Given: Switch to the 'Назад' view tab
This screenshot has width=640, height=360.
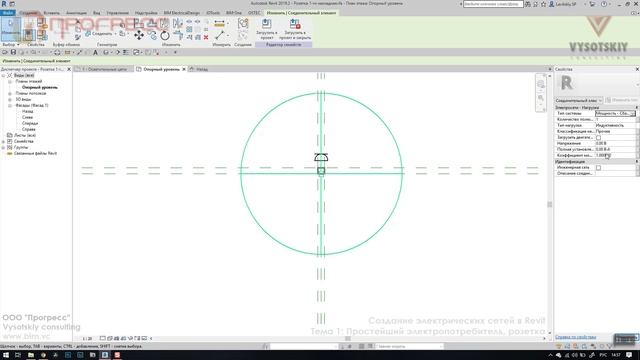Looking at the screenshot, I should (202, 69).
